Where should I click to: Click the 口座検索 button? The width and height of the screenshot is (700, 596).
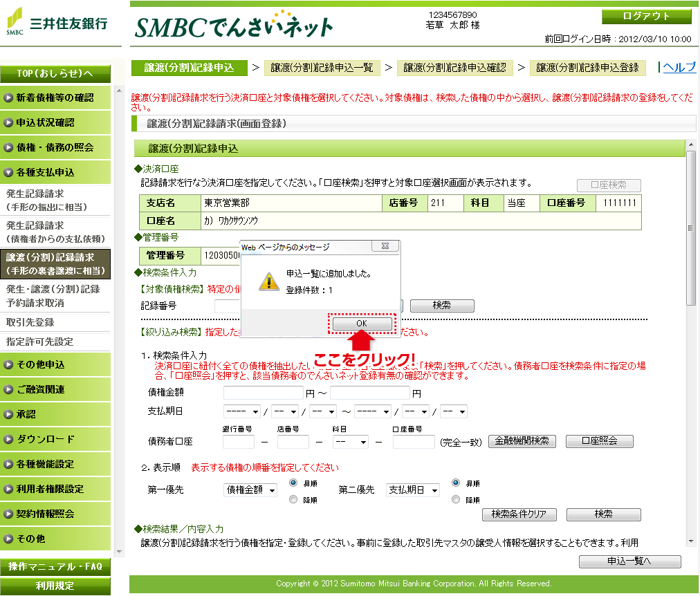609,185
